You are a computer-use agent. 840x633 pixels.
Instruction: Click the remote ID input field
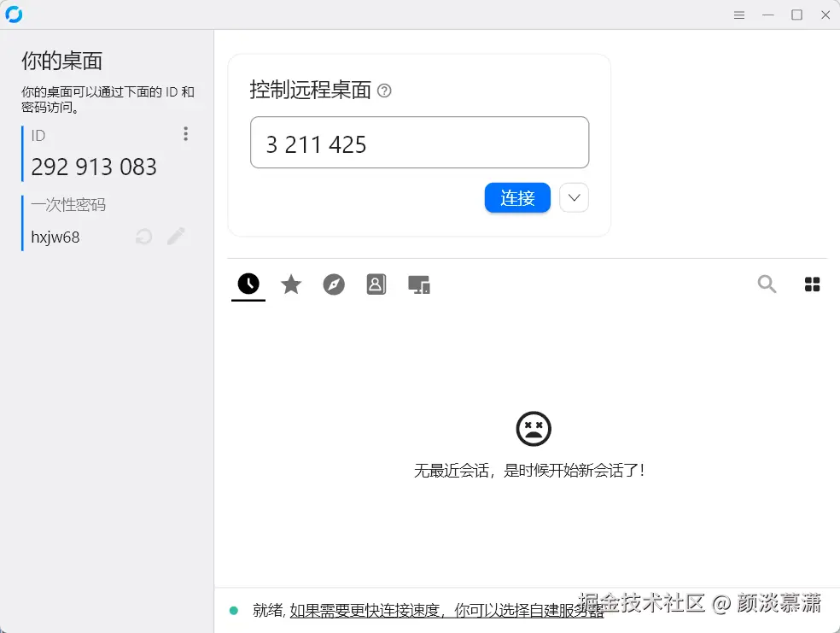419,143
